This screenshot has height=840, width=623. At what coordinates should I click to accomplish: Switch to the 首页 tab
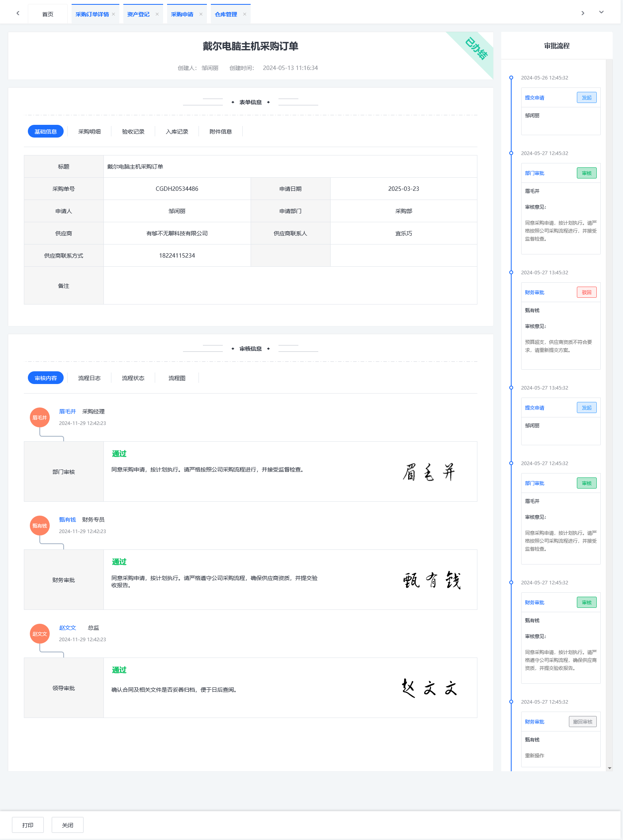coord(48,14)
